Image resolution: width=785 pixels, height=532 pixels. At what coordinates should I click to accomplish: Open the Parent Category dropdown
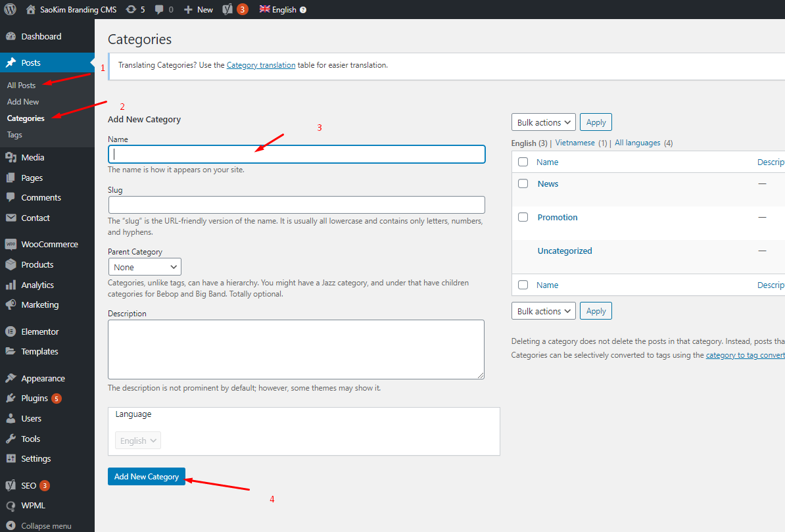[145, 267]
